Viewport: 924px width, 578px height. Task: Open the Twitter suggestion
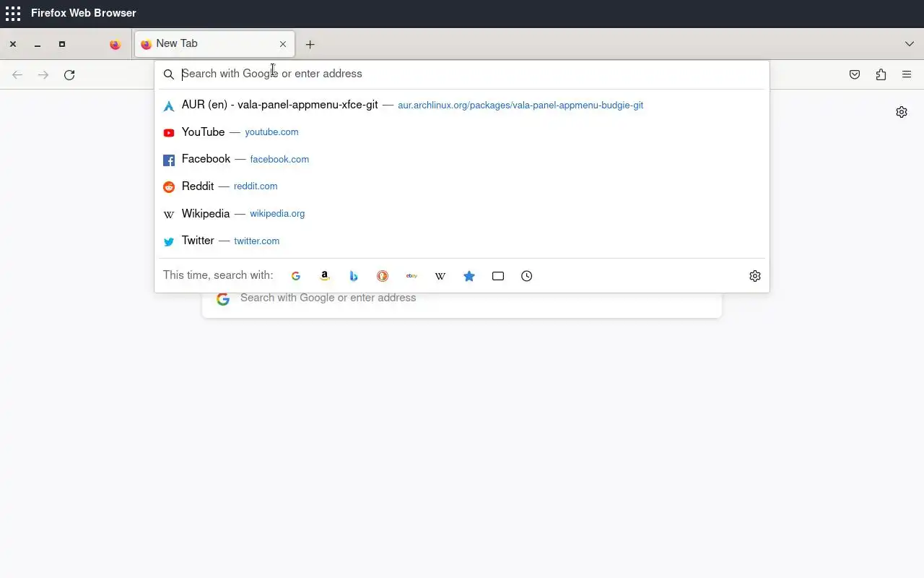coord(462,241)
